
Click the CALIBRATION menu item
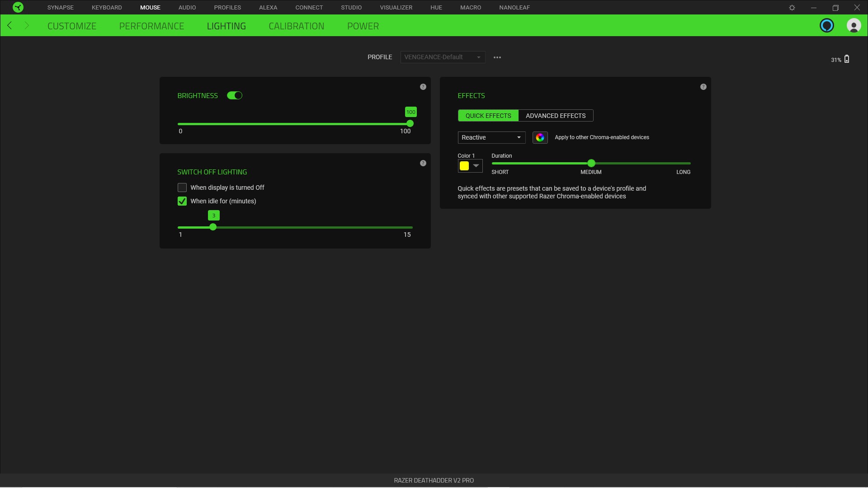(x=296, y=26)
